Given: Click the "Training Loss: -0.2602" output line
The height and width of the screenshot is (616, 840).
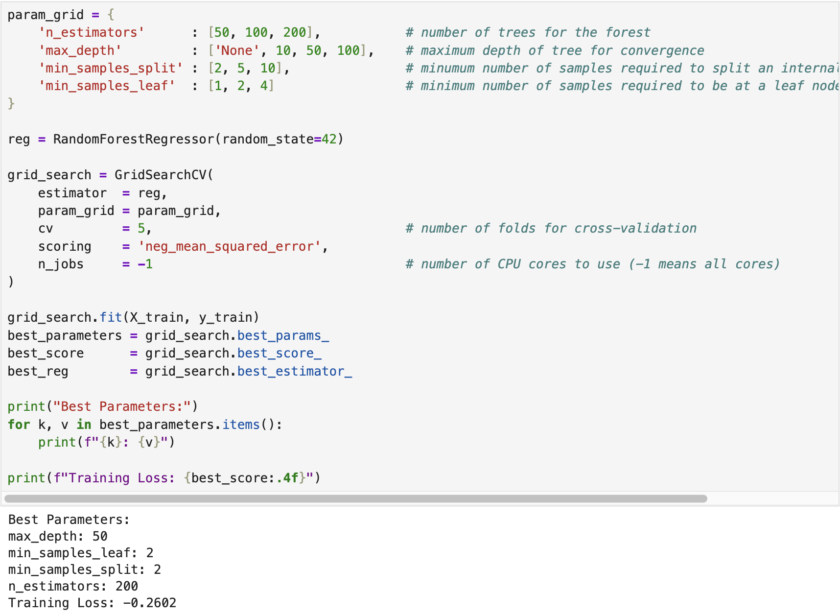Looking at the screenshot, I should [x=92, y=603].
